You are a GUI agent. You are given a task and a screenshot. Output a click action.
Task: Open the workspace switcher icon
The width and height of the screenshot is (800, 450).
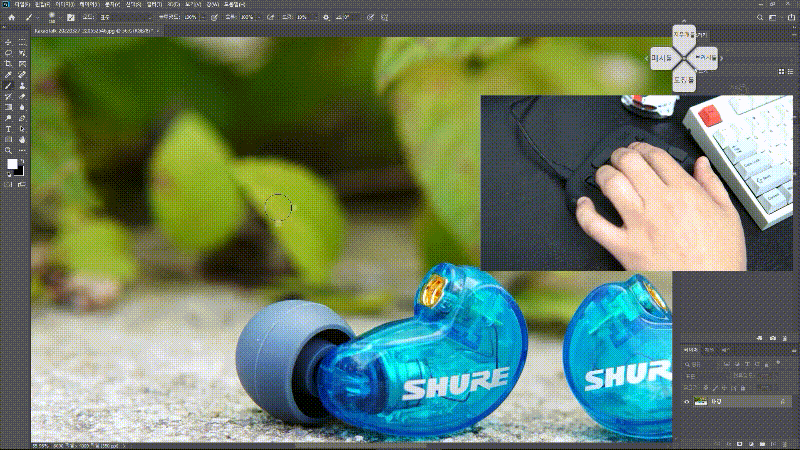tap(773, 17)
